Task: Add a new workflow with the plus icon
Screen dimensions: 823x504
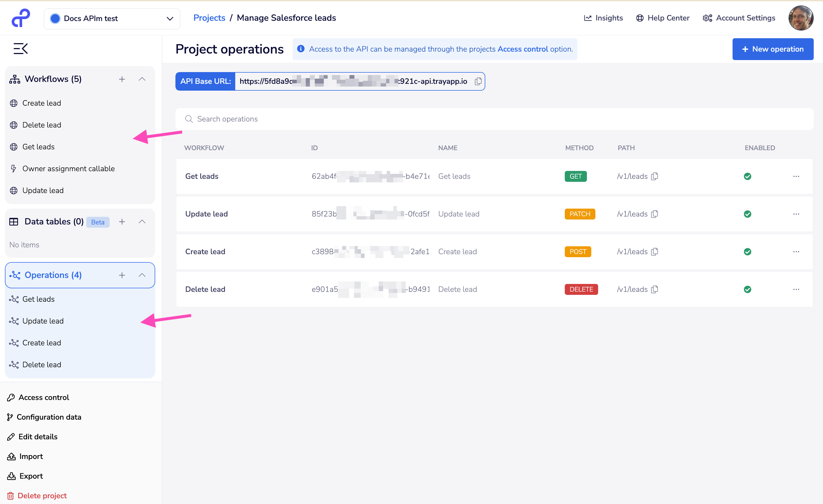Action: [x=122, y=79]
